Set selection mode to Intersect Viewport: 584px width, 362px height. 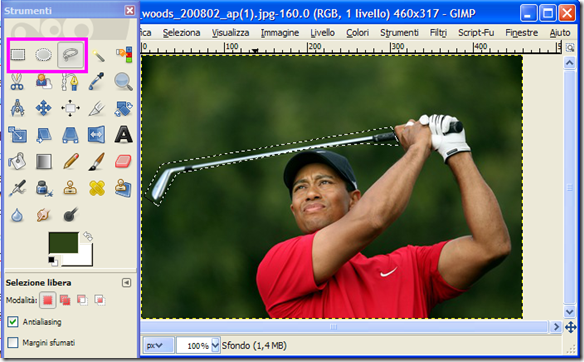pyautogui.click(x=100, y=300)
